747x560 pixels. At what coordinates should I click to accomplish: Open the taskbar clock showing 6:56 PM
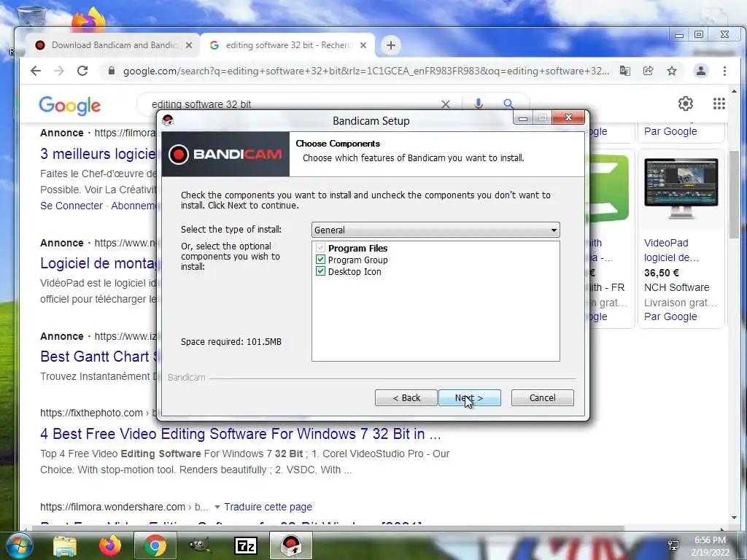click(x=710, y=546)
